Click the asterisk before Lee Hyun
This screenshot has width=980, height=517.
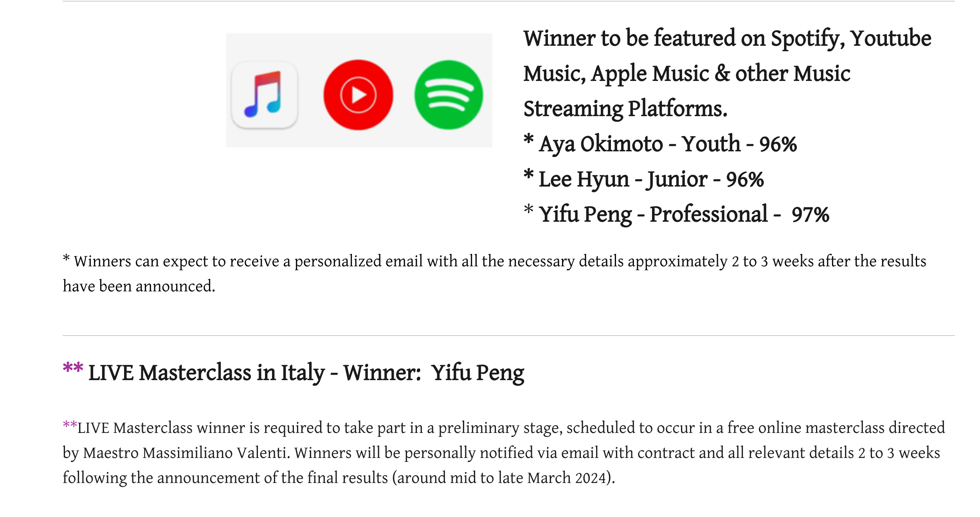[x=528, y=175]
